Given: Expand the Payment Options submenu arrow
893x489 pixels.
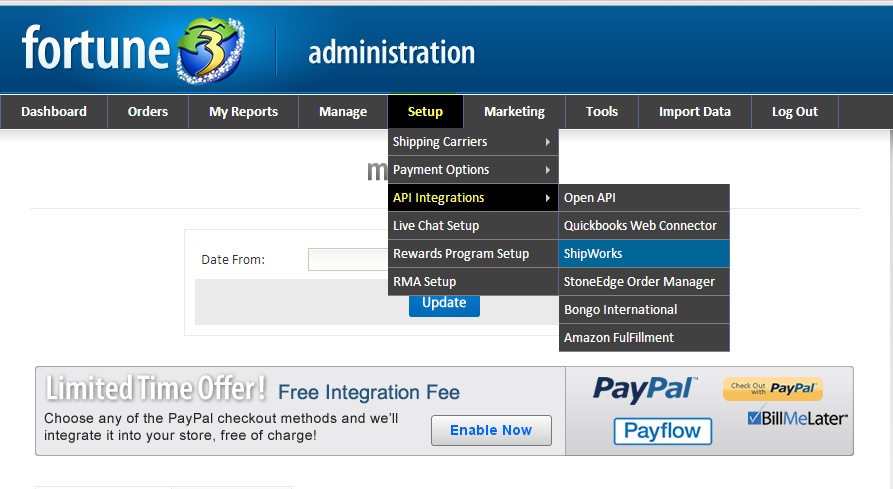Looking at the screenshot, I should click(547, 170).
